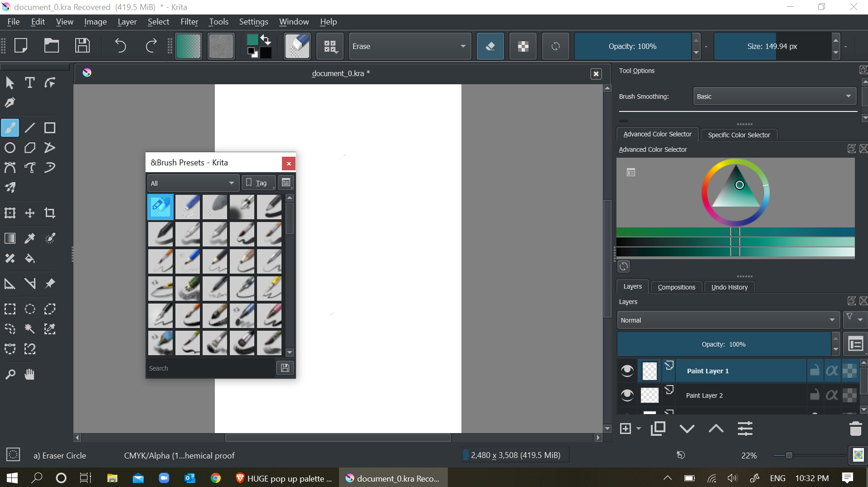Switch to the Undo History tab

[729, 287]
